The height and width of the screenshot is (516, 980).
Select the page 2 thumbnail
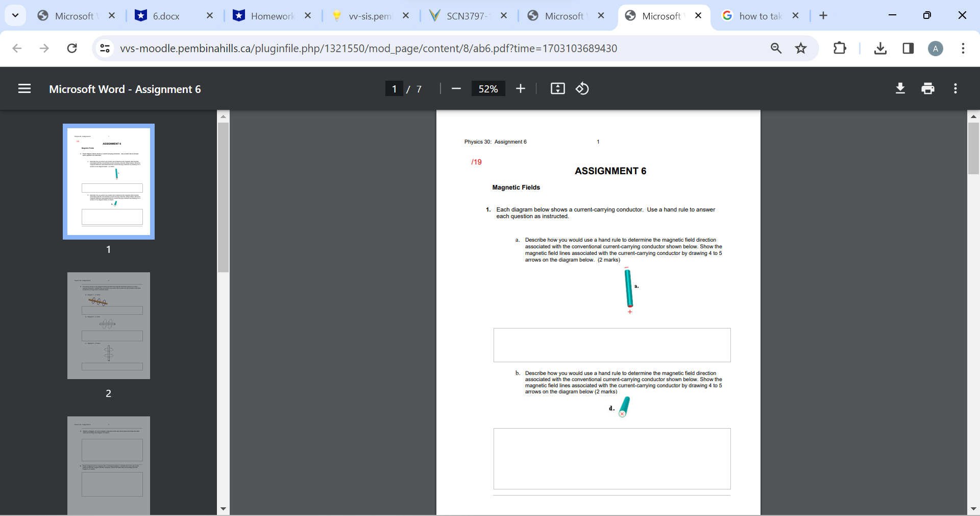pos(108,325)
